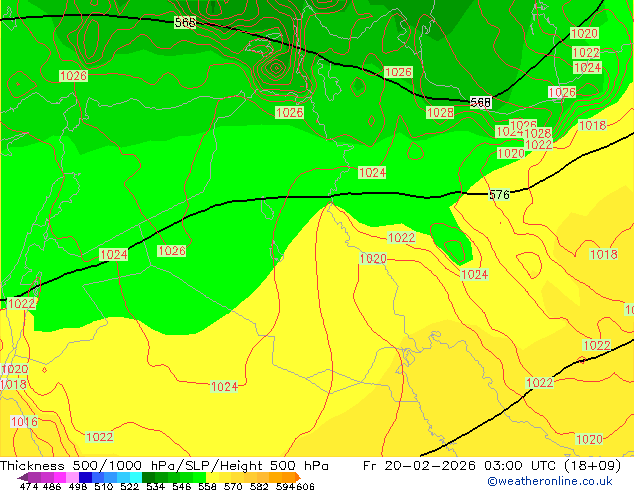Click the legend value 570
The width and height of the screenshot is (634, 490).
233,486
